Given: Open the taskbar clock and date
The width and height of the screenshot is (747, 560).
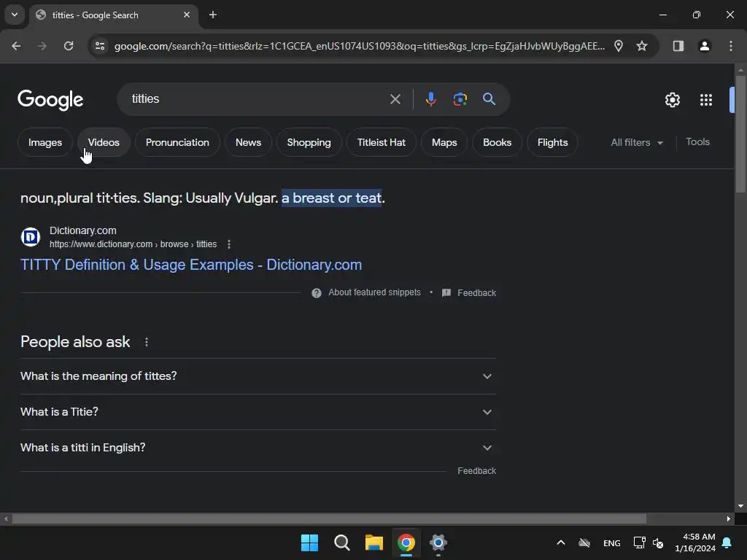Looking at the screenshot, I should [695, 542].
